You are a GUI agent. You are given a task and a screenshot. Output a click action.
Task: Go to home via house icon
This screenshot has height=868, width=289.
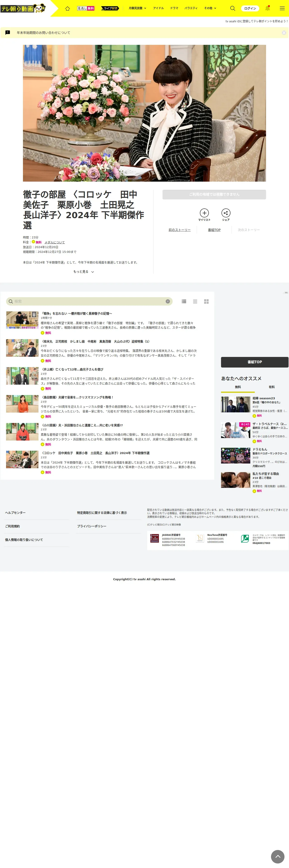pos(67,8)
